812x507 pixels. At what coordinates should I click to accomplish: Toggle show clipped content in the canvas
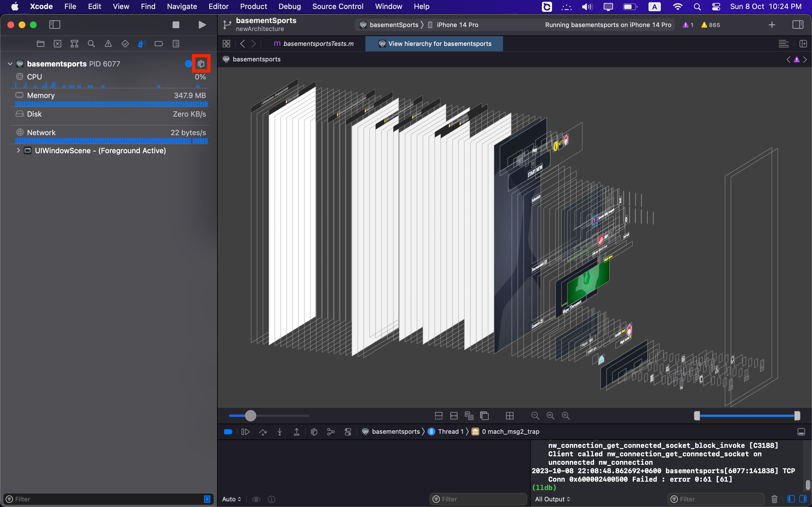coord(438,416)
